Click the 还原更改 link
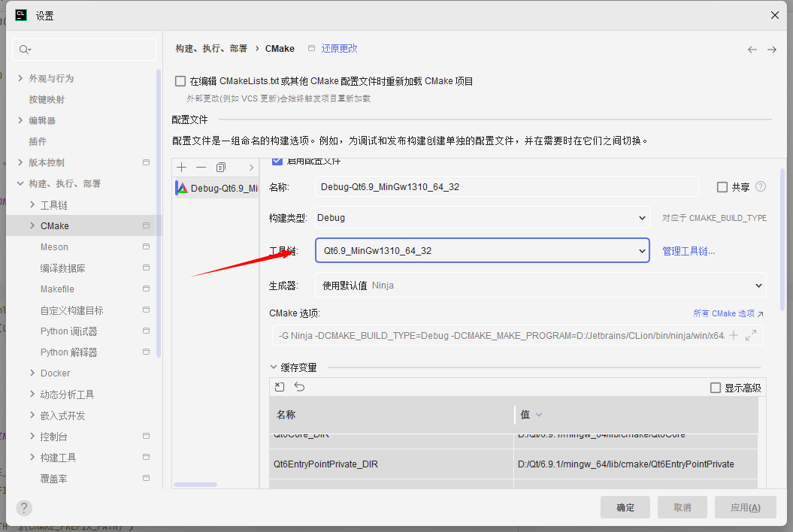 click(339, 49)
